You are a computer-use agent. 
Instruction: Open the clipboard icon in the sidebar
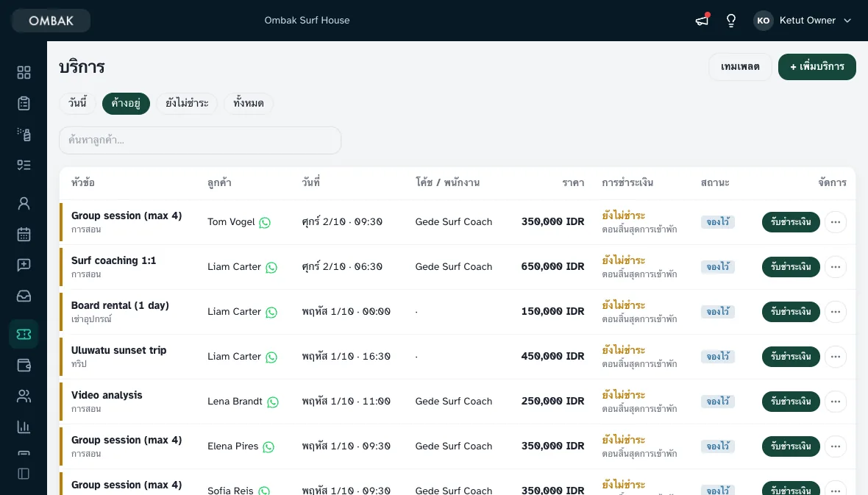click(x=24, y=104)
